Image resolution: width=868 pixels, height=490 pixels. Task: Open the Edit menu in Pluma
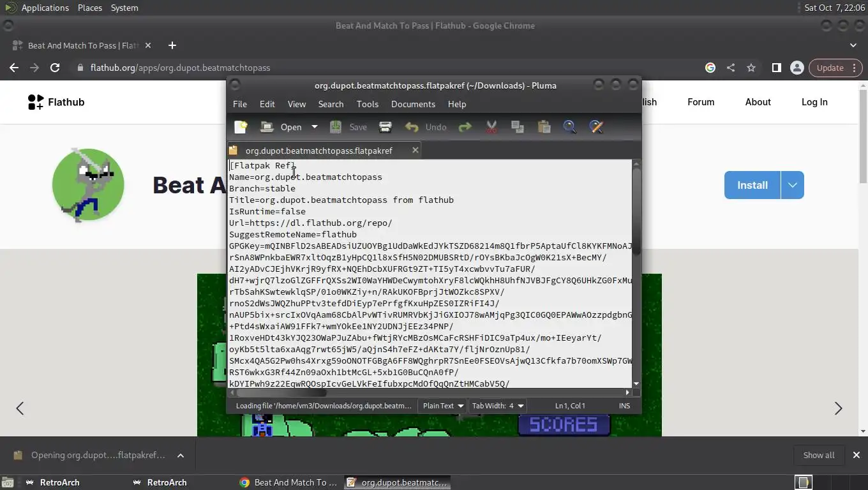[267, 104]
